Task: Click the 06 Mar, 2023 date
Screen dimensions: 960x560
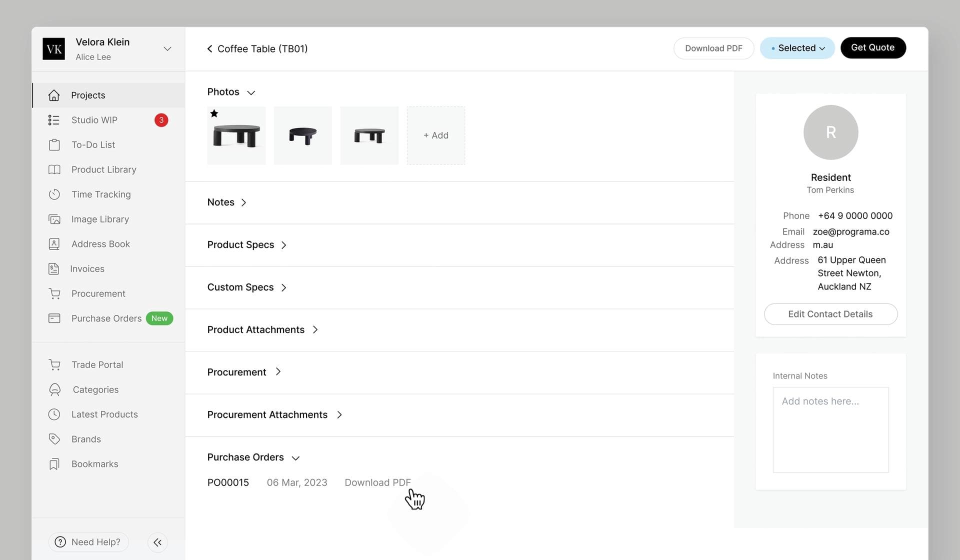Action: click(297, 482)
